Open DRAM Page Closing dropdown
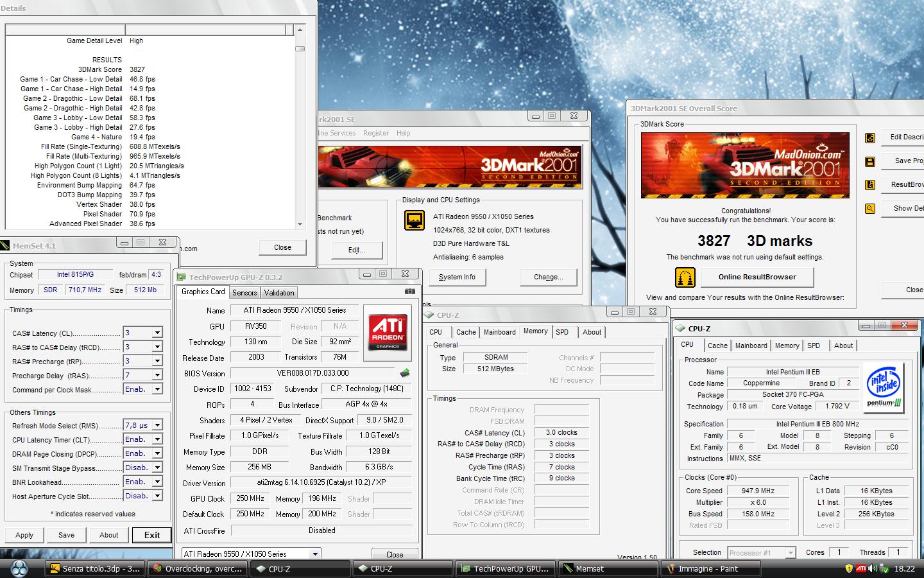 pos(157,453)
